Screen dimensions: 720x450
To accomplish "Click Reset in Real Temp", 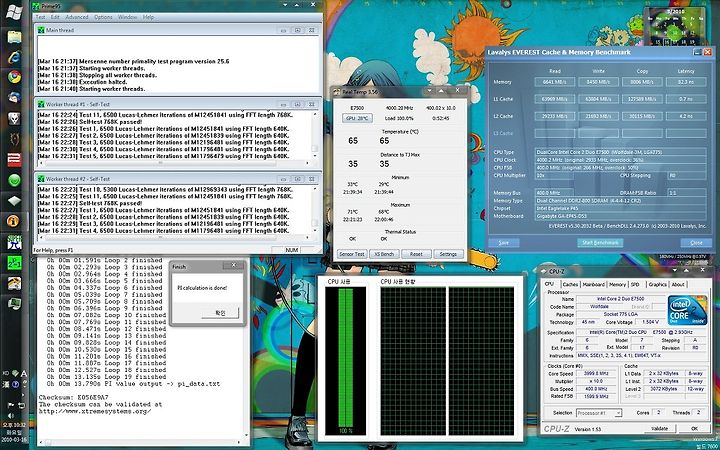I will click(x=416, y=254).
